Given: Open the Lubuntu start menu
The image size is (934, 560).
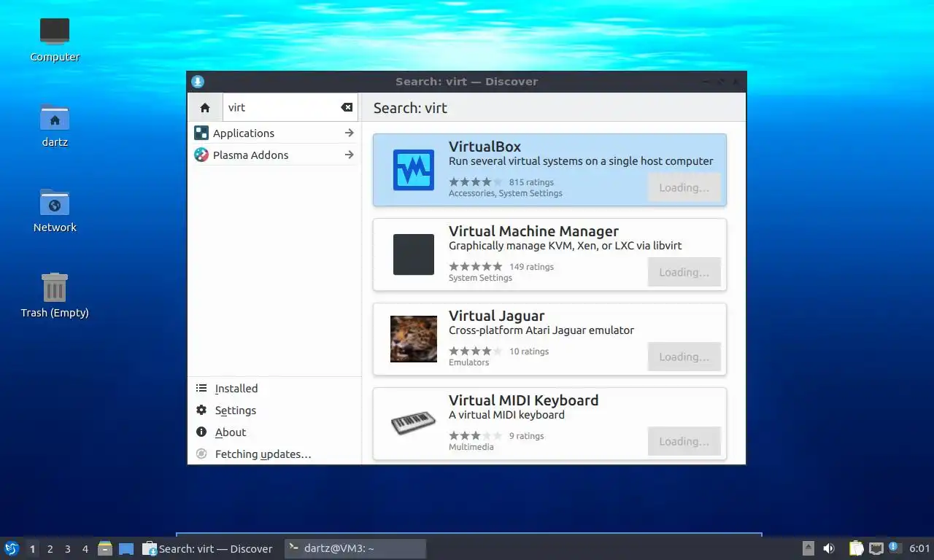Looking at the screenshot, I should pos(12,548).
